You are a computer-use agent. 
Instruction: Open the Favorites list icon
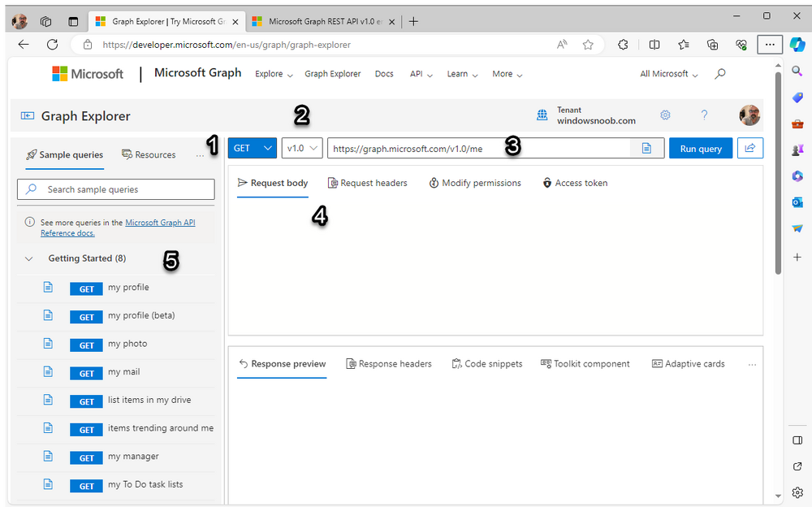click(x=684, y=45)
